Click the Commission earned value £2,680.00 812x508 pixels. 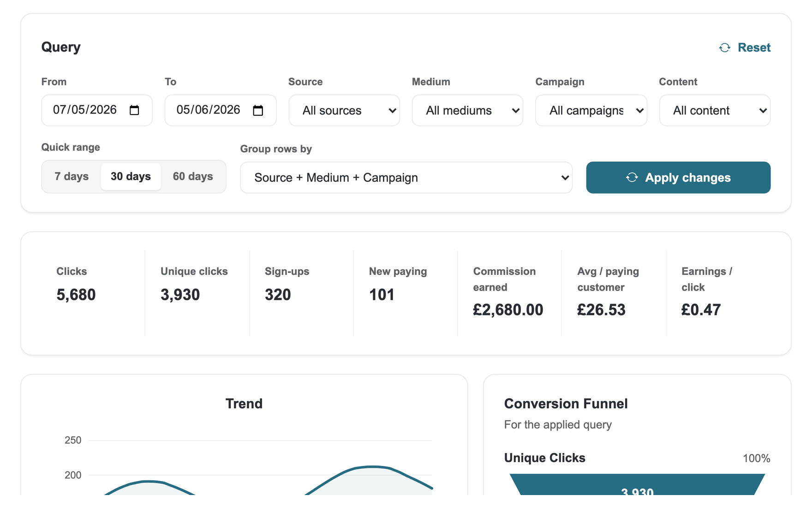point(508,309)
